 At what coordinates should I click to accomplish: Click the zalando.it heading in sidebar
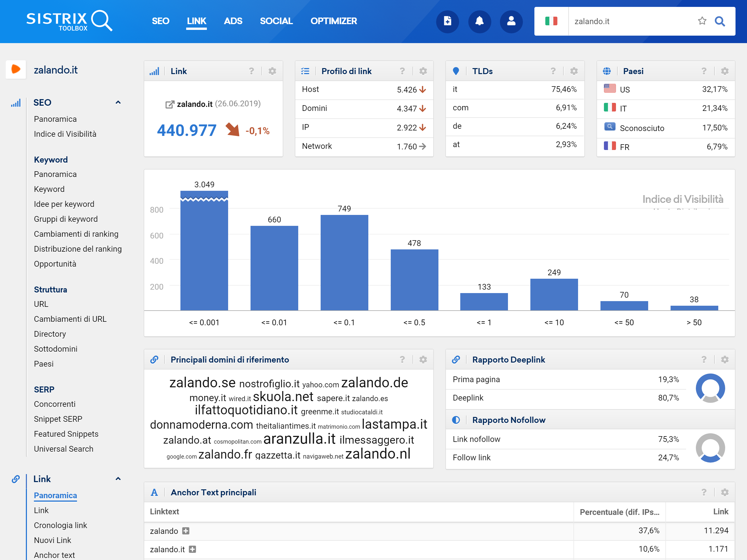(56, 70)
